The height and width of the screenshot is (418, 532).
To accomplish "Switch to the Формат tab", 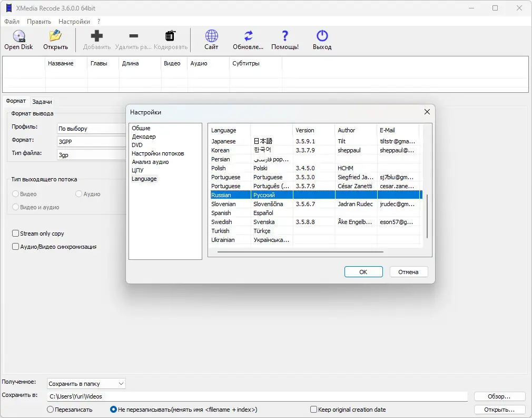I will click(16, 101).
